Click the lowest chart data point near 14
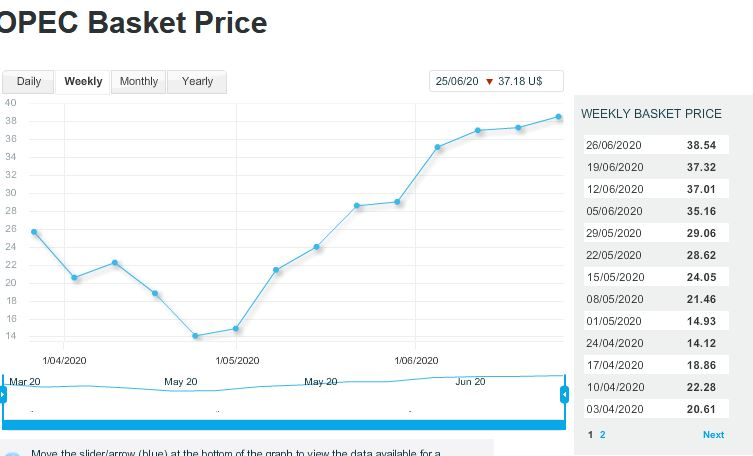 tap(195, 336)
